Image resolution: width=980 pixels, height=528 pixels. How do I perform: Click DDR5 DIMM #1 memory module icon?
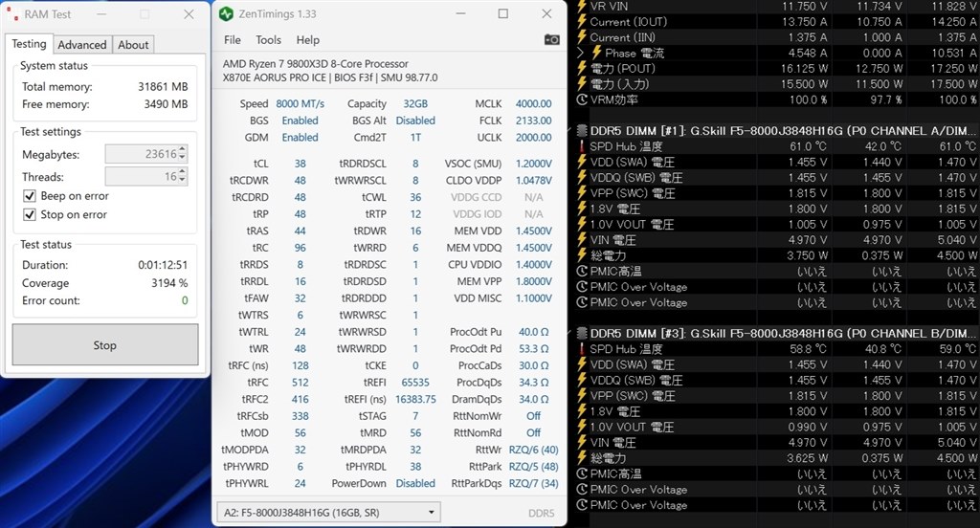coord(581,131)
